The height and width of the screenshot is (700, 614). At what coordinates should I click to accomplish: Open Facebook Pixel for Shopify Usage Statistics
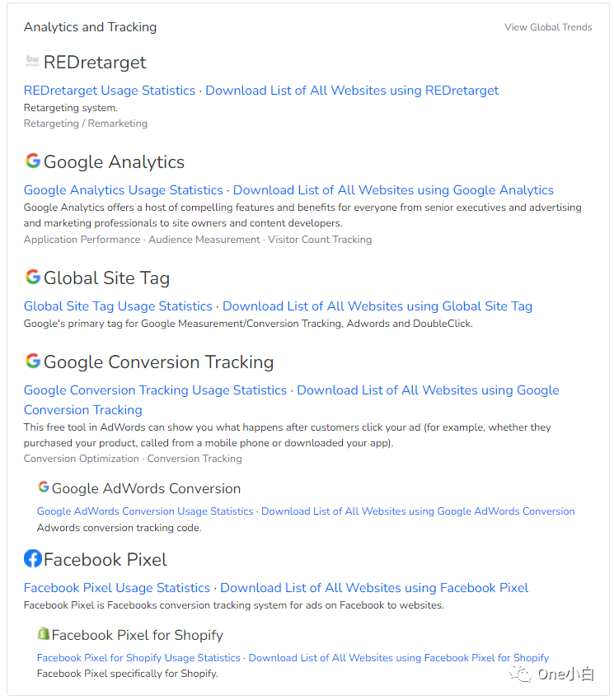click(x=138, y=658)
